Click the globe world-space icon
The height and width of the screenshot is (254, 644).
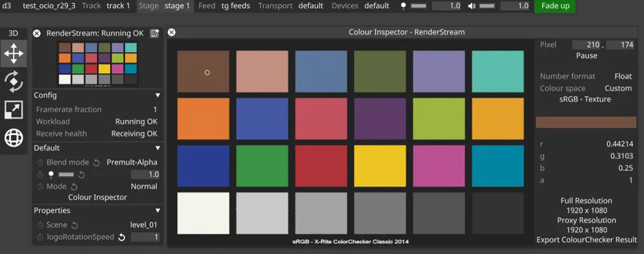[14, 138]
